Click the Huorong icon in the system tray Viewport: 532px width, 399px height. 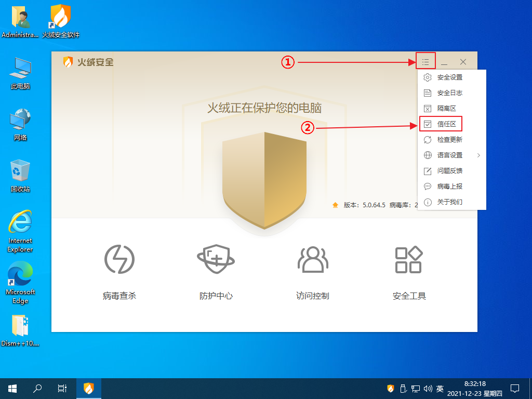pyautogui.click(x=391, y=389)
